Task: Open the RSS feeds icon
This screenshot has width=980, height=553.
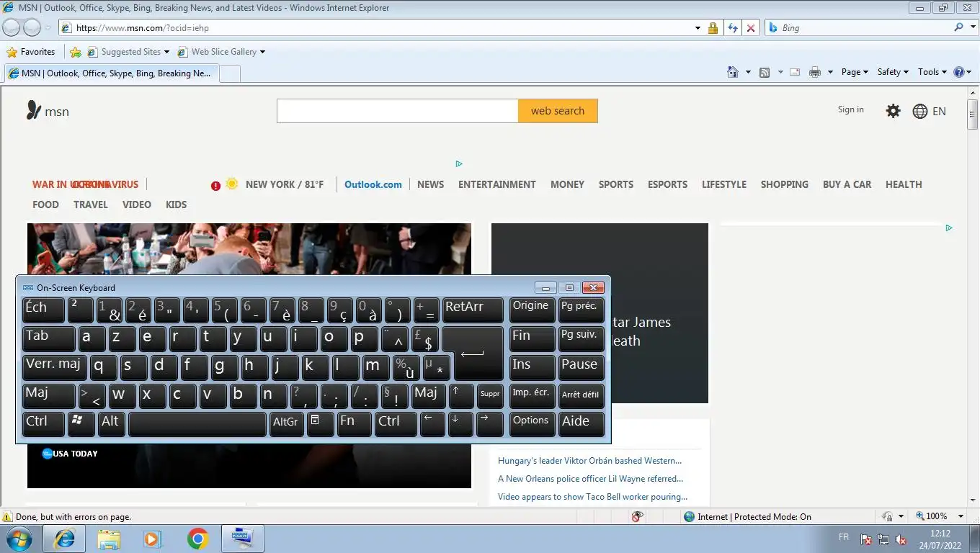Action: click(x=765, y=72)
